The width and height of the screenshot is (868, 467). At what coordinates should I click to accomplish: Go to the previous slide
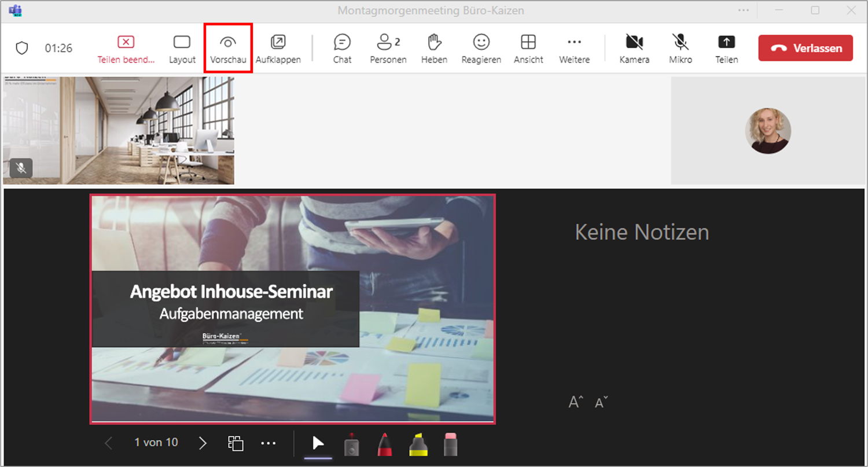pyautogui.click(x=108, y=443)
